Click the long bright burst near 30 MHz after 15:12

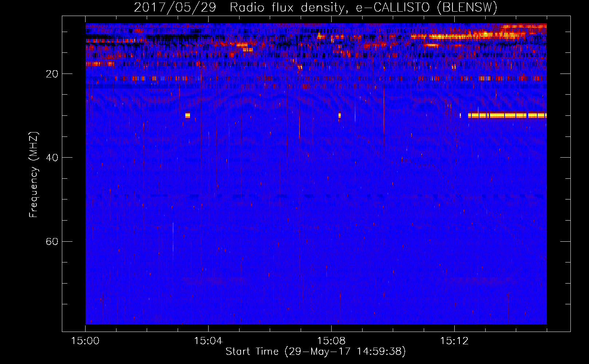(507, 115)
